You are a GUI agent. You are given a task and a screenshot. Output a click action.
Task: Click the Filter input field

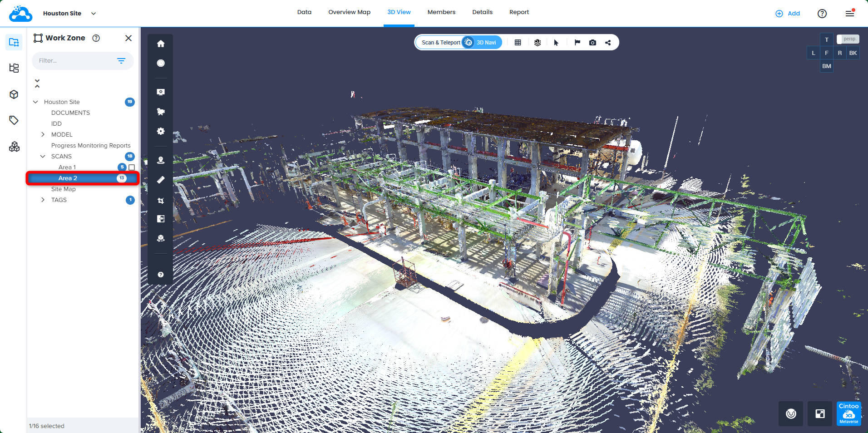tap(75, 61)
